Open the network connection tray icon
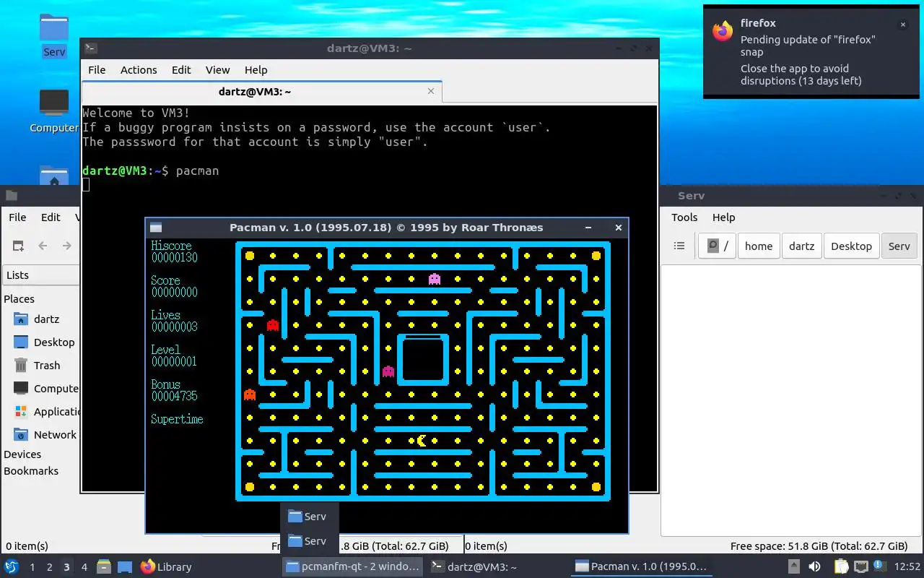 click(x=860, y=567)
